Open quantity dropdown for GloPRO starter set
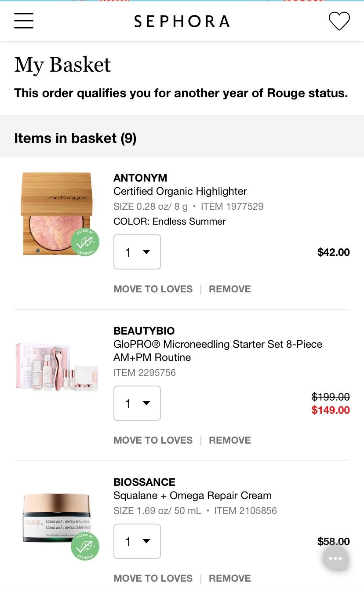Image resolution: width=364 pixels, height=590 pixels. click(x=137, y=403)
